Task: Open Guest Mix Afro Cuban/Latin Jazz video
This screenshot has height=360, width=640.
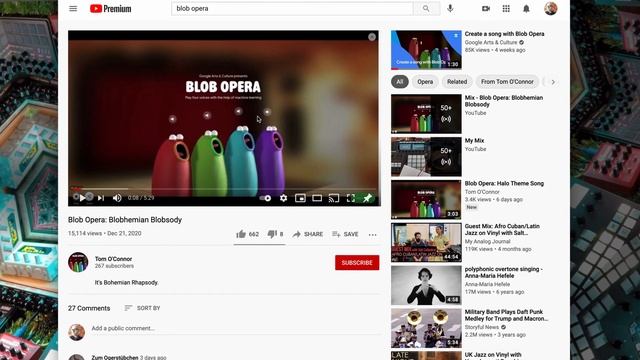Action: tap(502, 229)
